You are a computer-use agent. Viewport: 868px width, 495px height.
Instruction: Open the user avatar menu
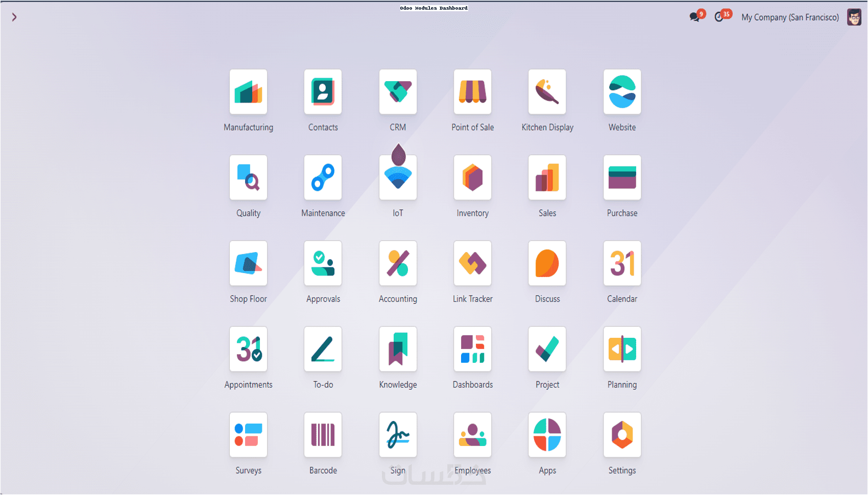click(854, 17)
